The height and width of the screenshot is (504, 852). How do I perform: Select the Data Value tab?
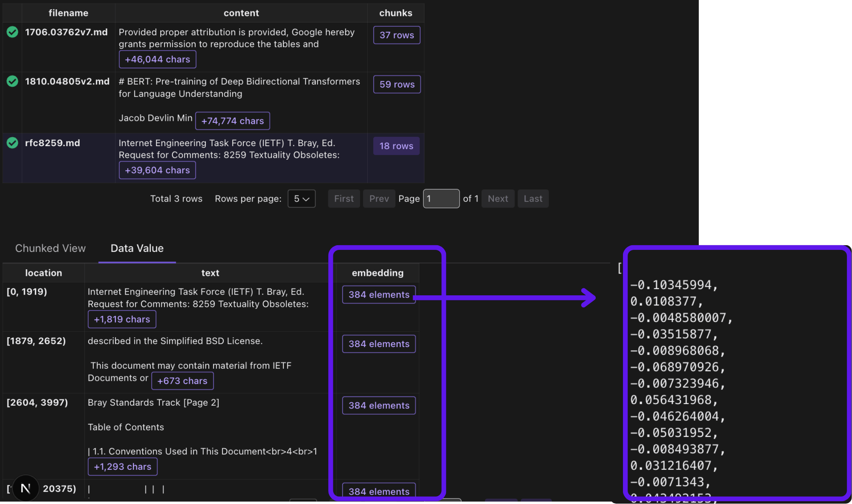[x=136, y=248]
